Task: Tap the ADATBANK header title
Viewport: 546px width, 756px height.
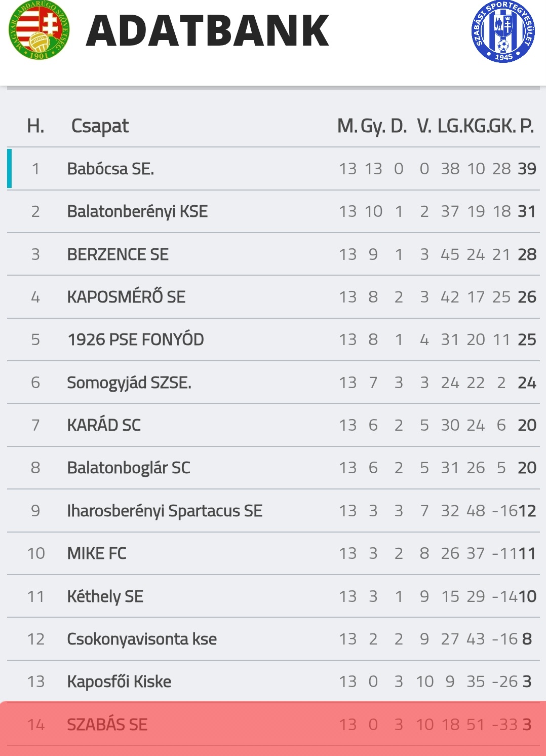Action: click(208, 31)
